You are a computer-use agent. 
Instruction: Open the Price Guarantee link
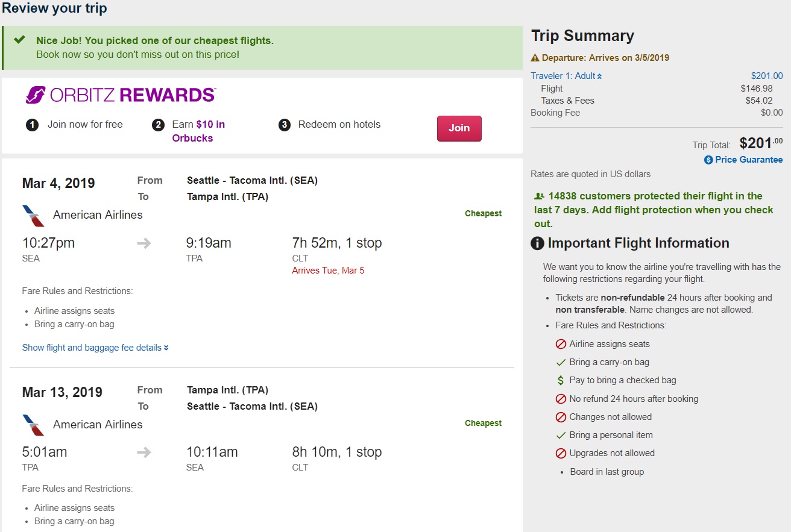coord(749,160)
